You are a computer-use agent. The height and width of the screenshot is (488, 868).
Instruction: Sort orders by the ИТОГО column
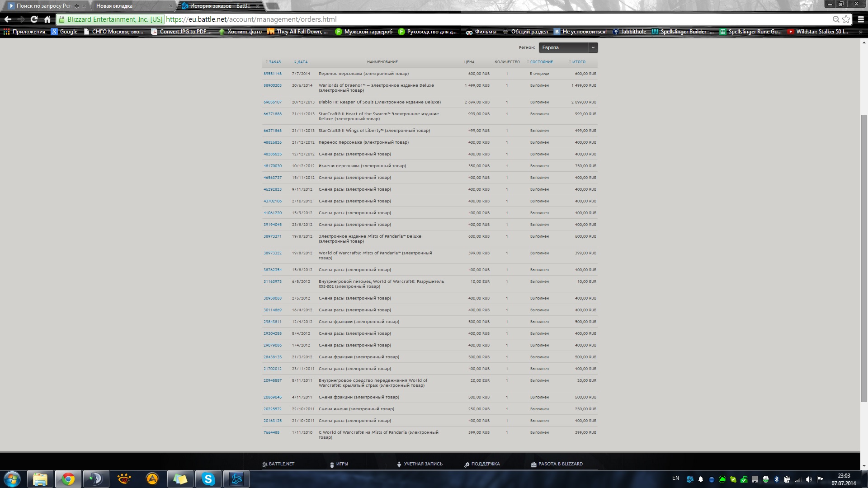[x=577, y=62]
